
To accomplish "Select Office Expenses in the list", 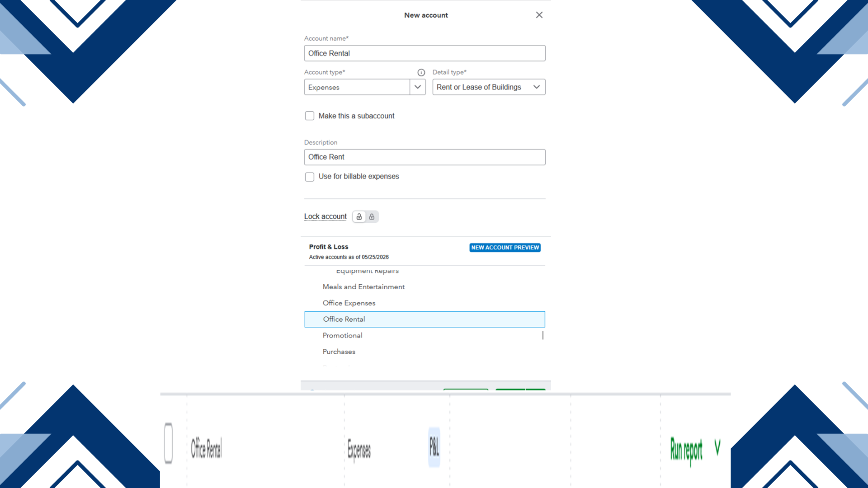I will tap(349, 303).
